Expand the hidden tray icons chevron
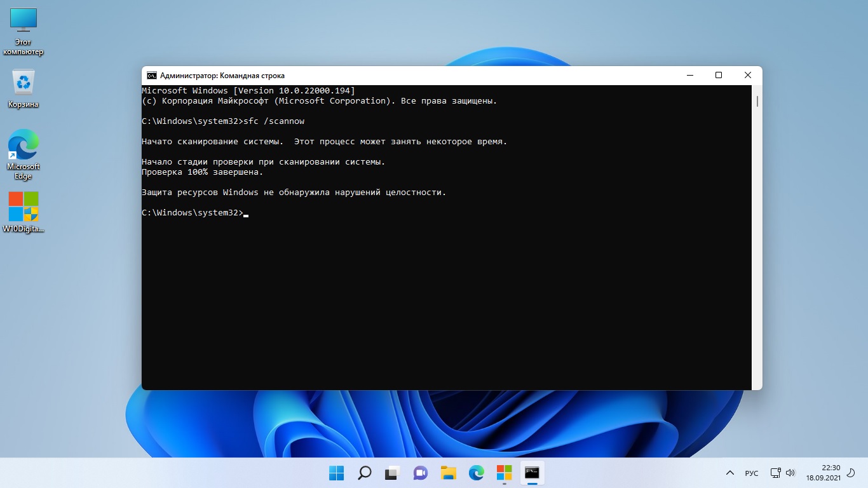 [730, 473]
